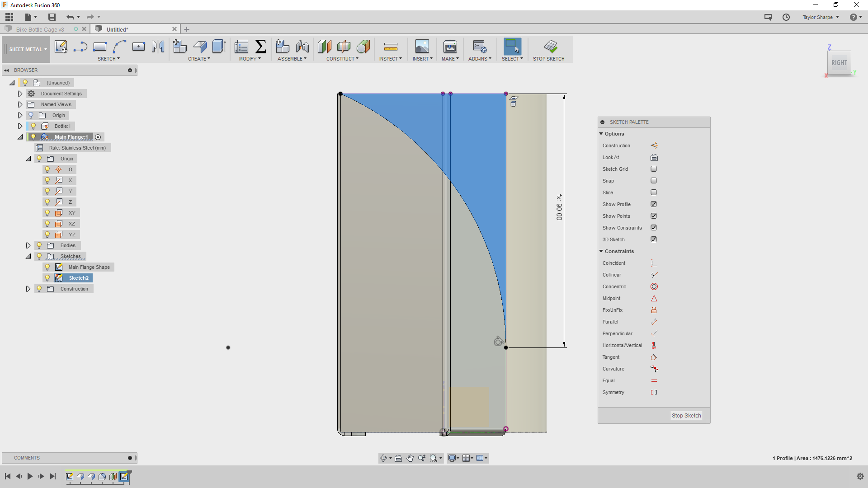Click the Construction line icon in palette
Image resolution: width=868 pixels, height=488 pixels.
pyautogui.click(x=654, y=145)
